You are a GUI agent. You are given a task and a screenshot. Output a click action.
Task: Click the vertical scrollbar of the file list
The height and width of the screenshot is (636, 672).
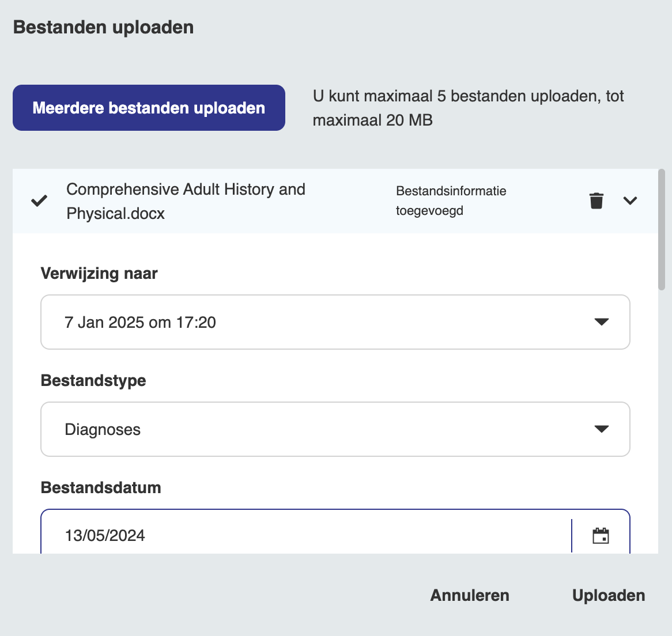(x=661, y=230)
